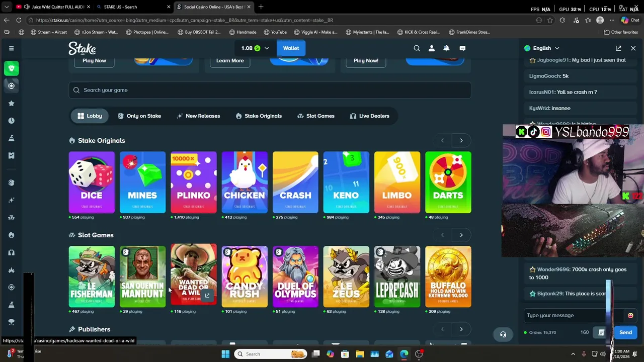This screenshot has width=644, height=362.
Task: Show previous Publishers
Action: tap(442, 329)
